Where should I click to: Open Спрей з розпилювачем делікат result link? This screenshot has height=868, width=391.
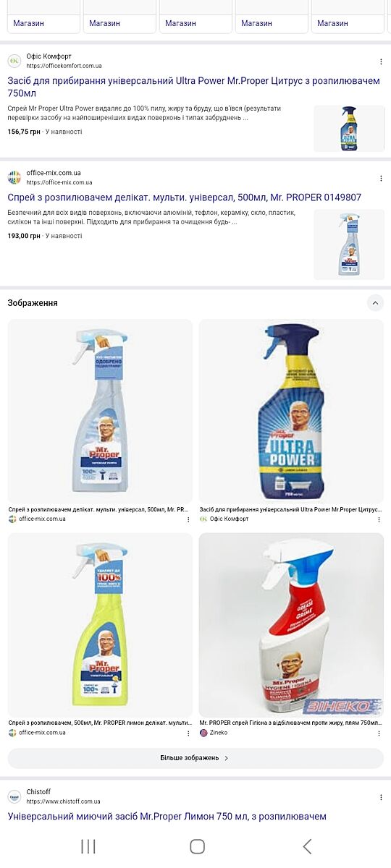(x=185, y=197)
